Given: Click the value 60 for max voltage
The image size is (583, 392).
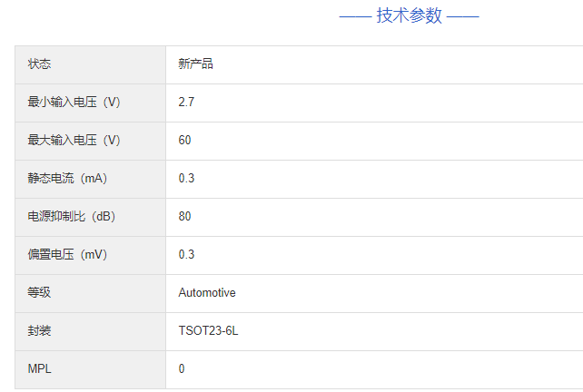Looking at the screenshot, I should click(x=185, y=141).
